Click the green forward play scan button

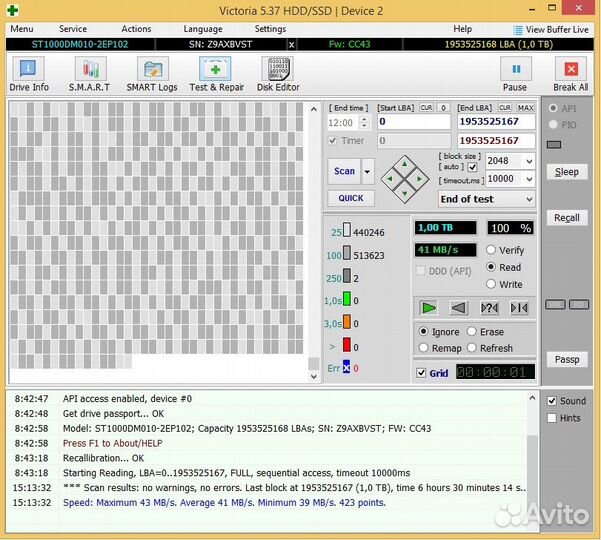[429, 307]
